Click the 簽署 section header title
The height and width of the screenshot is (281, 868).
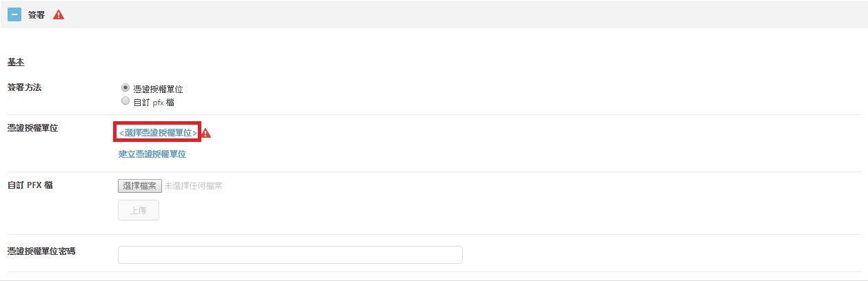37,14
